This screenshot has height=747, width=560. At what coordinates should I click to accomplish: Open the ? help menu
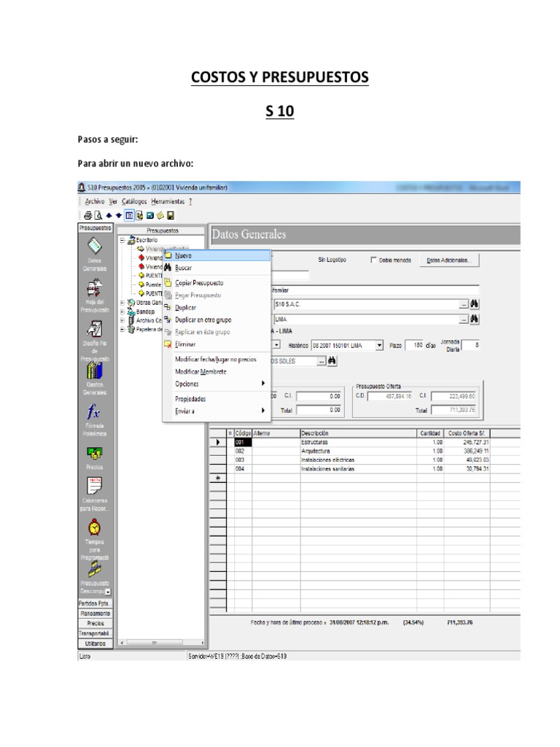pyautogui.click(x=190, y=201)
